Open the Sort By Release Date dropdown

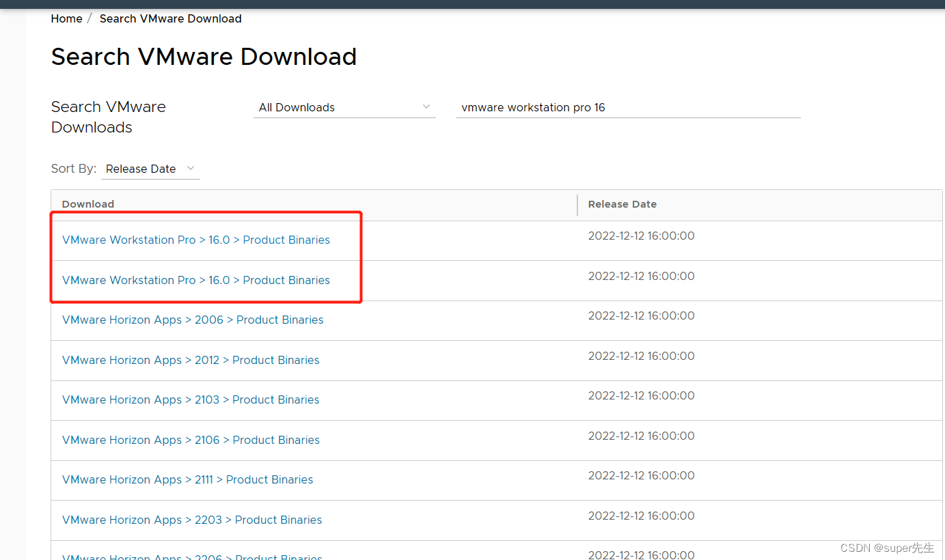point(150,169)
